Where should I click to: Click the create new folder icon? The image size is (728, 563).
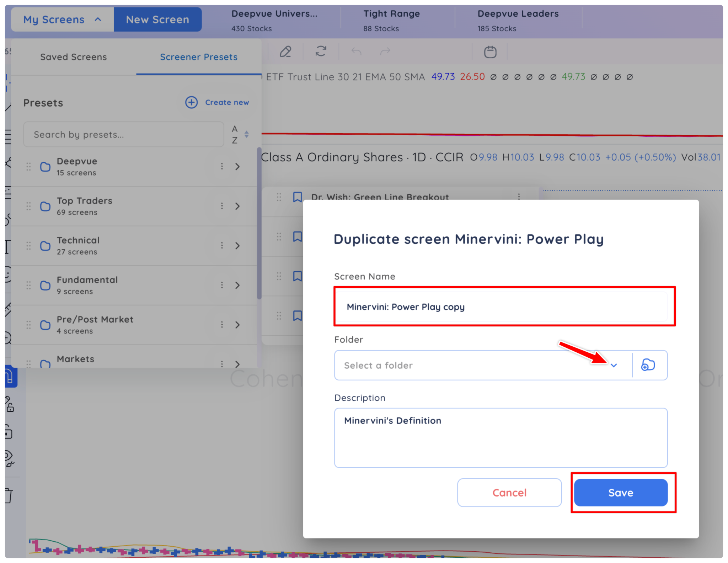pyautogui.click(x=648, y=365)
